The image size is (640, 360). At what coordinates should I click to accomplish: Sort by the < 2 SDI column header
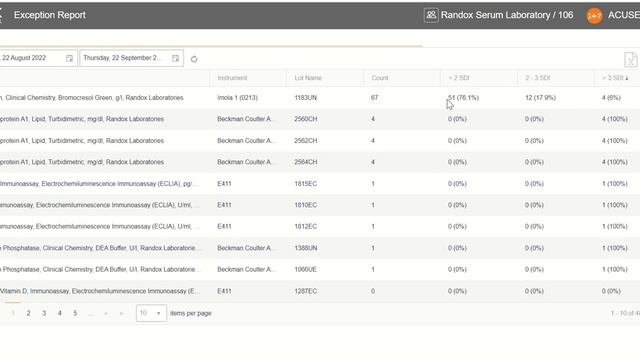(459, 78)
